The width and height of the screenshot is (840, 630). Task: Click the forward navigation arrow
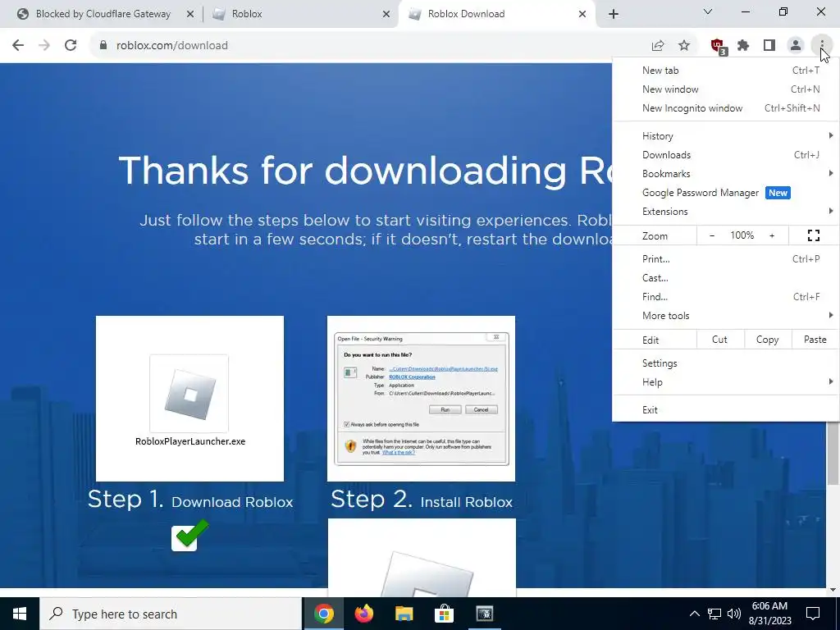44,46
